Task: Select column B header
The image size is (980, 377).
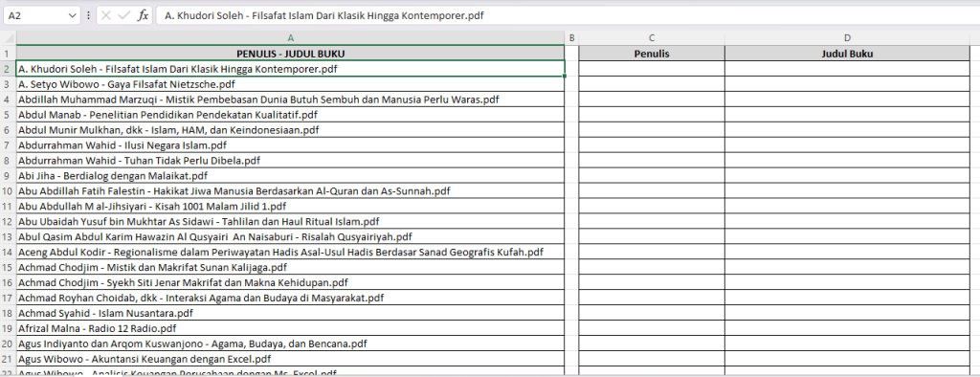Action: pos(571,39)
